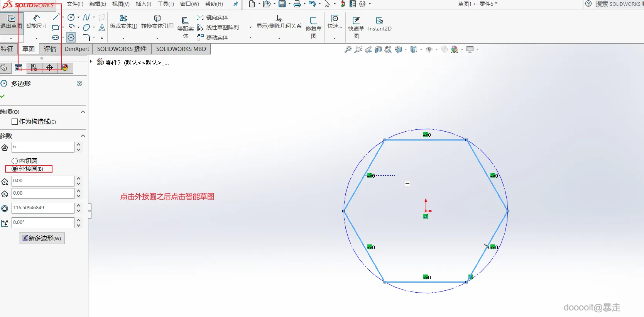Check the 作为构造线 (For construction) checkbox

(15, 122)
